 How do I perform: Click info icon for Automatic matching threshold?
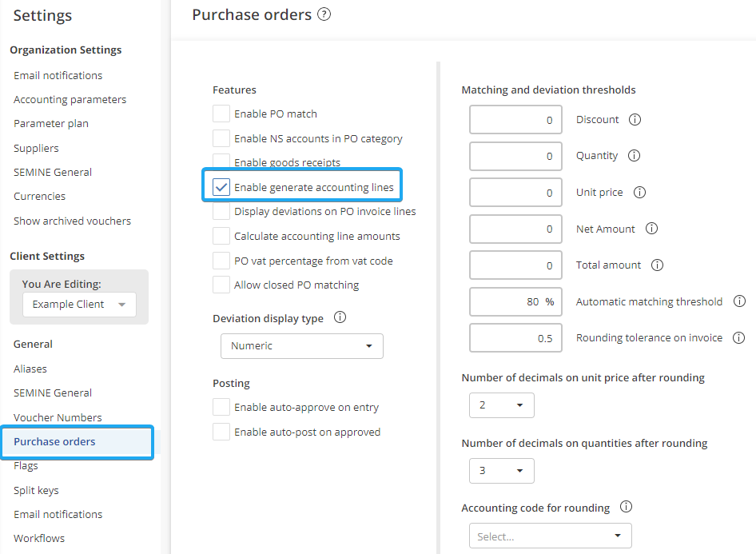(739, 301)
